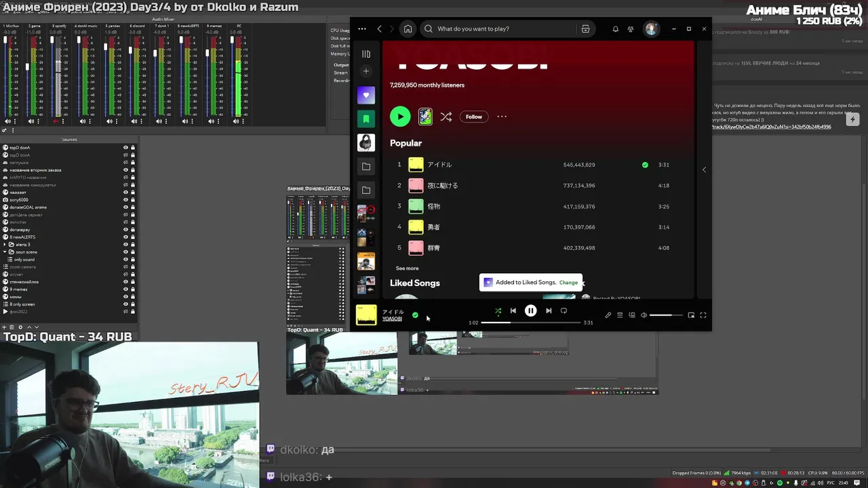Show заглушка source in OBS
The height and width of the screenshot is (488, 868).
[x=125, y=163]
